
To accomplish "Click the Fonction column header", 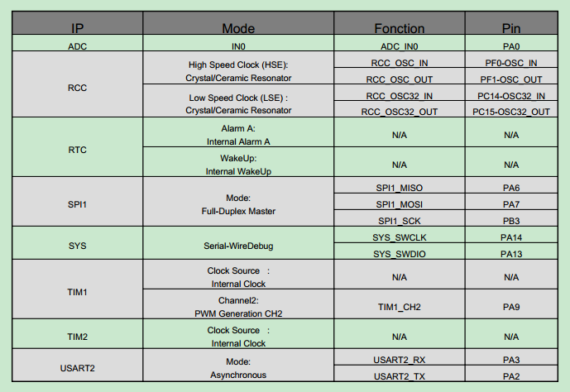I will [x=400, y=23].
